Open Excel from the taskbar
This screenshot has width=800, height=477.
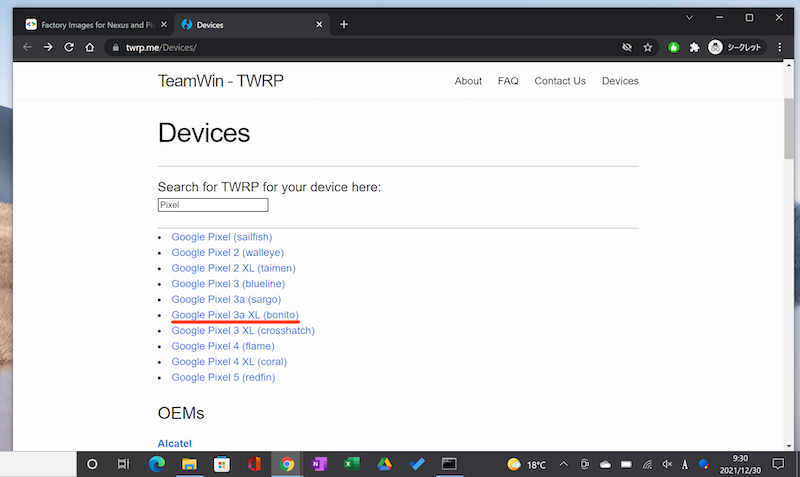[x=351, y=464]
